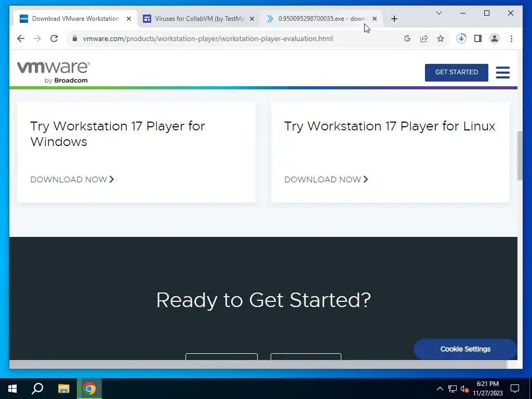
Task: Click the GET STARTED button
Action: pos(456,72)
